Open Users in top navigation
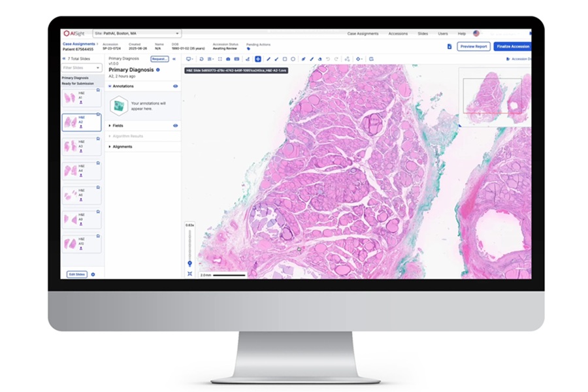The height and width of the screenshot is (392, 588). click(x=443, y=34)
